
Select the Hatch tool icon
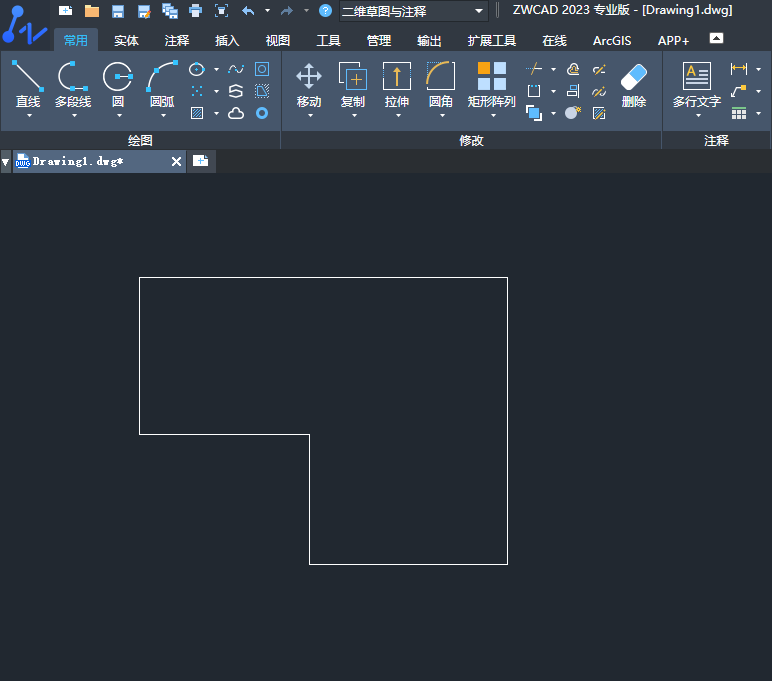click(196, 113)
